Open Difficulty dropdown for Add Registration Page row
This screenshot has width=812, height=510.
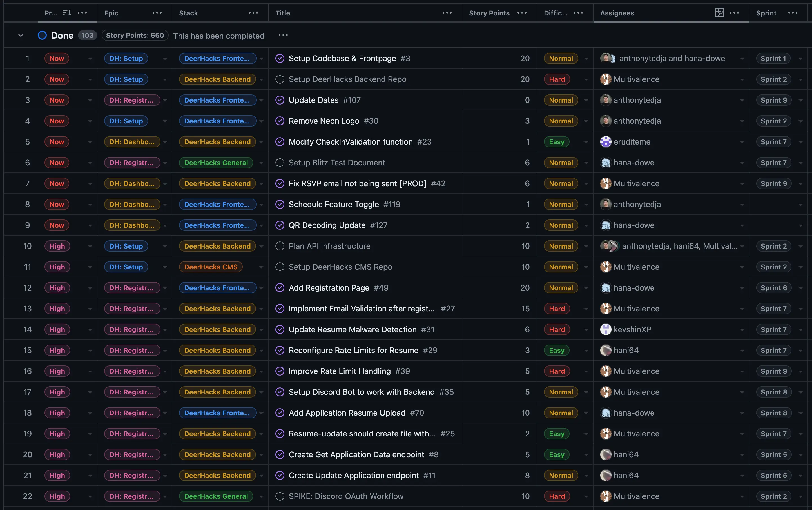tap(586, 288)
